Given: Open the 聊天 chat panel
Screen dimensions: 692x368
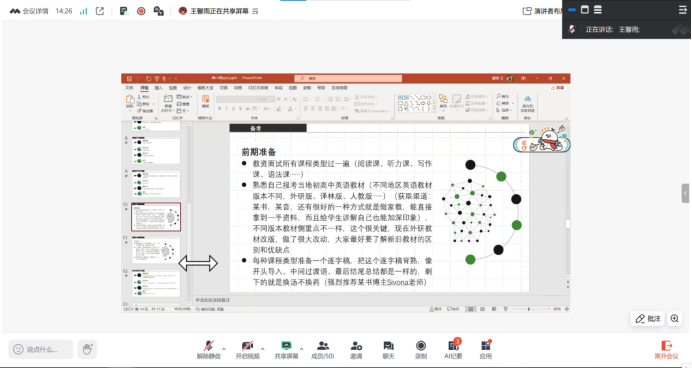Looking at the screenshot, I should pos(388,349).
